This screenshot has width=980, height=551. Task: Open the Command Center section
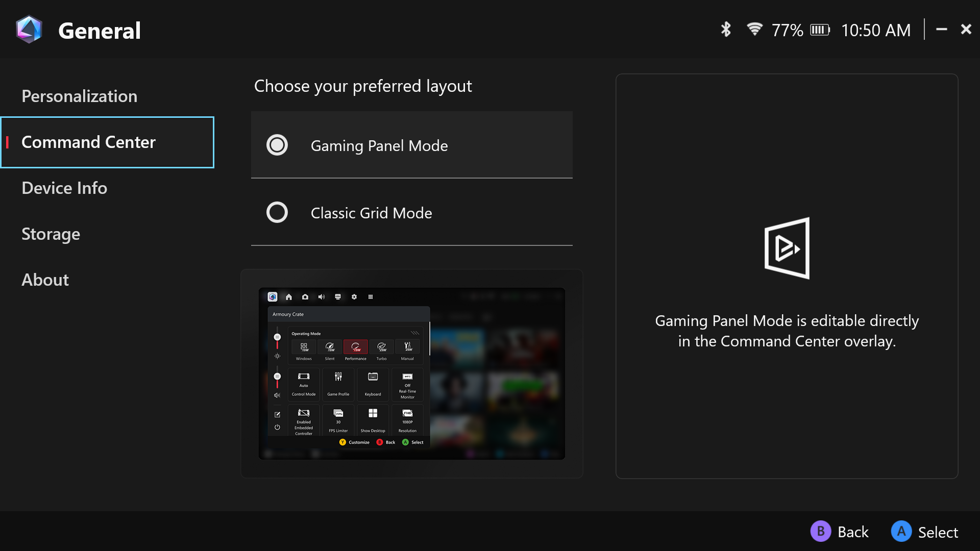click(x=88, y=142)
